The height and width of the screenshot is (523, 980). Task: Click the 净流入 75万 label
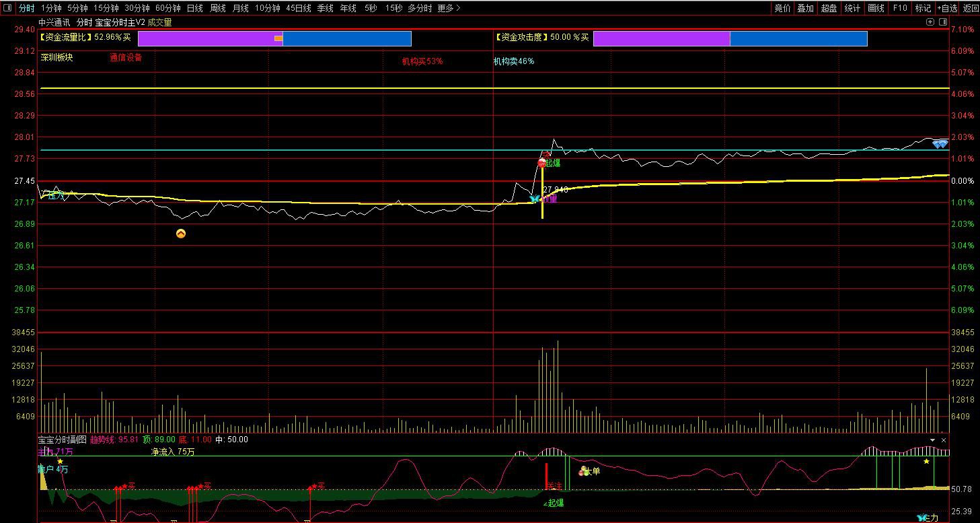(173, 452)
